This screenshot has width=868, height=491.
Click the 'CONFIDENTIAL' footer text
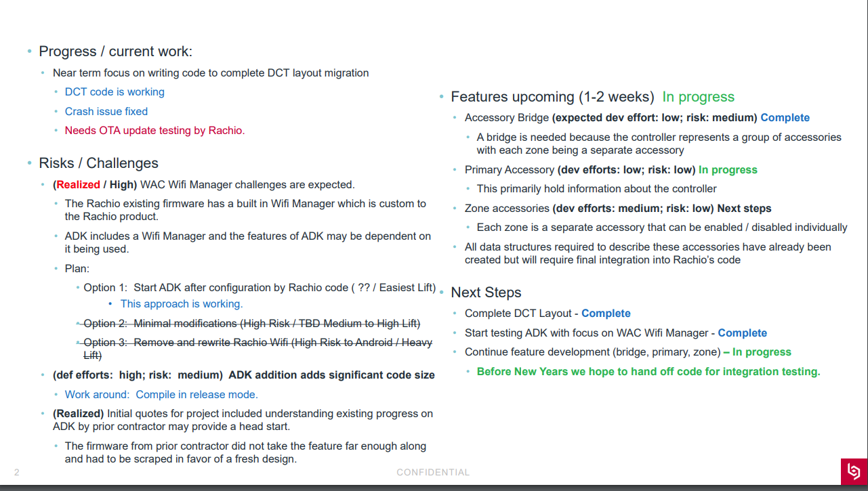(433, 473)
